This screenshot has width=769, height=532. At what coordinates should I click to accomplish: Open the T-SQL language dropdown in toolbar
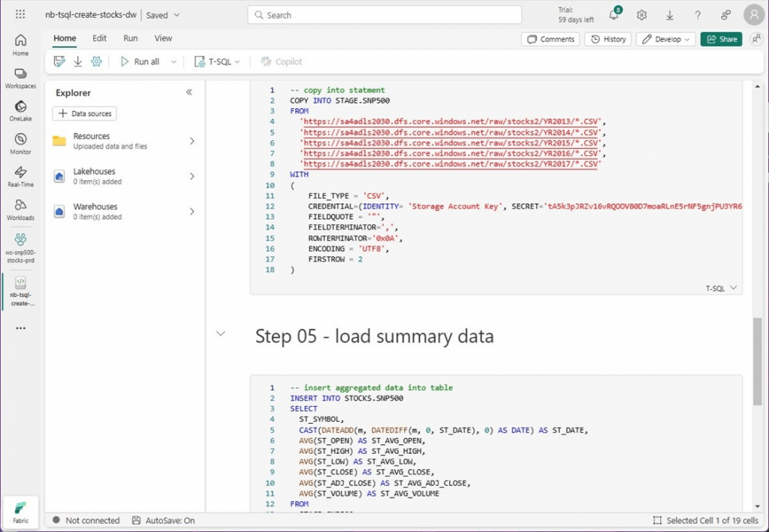218,62
